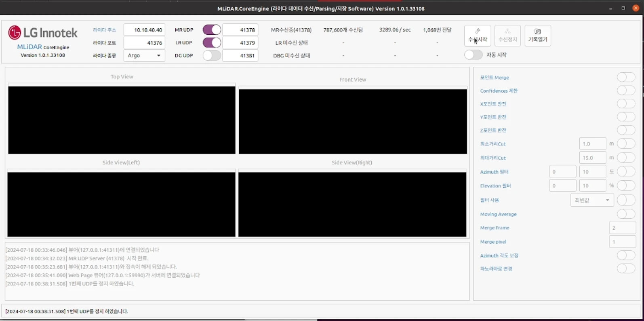Toggle the LR UDP switch
The height and width of the screenshot is (321, 644).
212,42
